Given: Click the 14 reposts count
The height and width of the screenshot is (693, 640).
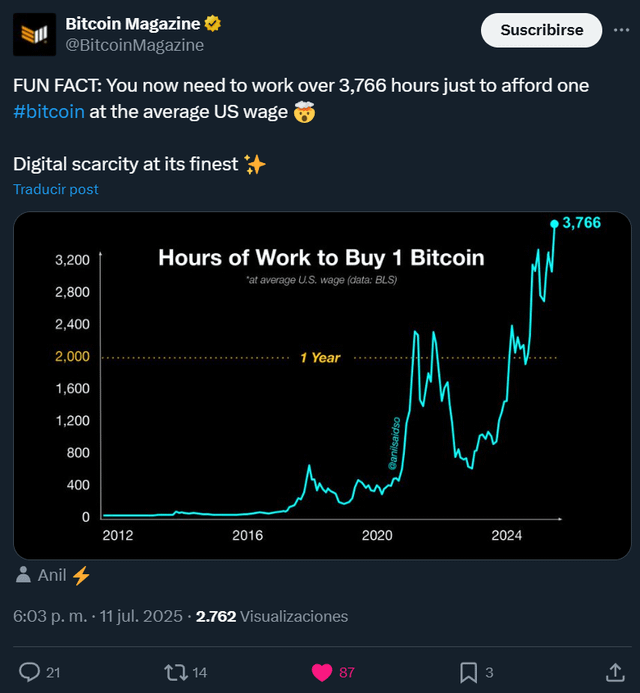Looking at the screenshot, I should [200, 673].
